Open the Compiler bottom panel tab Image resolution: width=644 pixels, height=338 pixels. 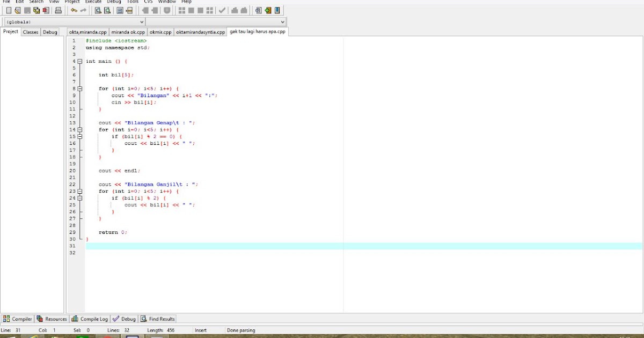click(x=18, y=319)
